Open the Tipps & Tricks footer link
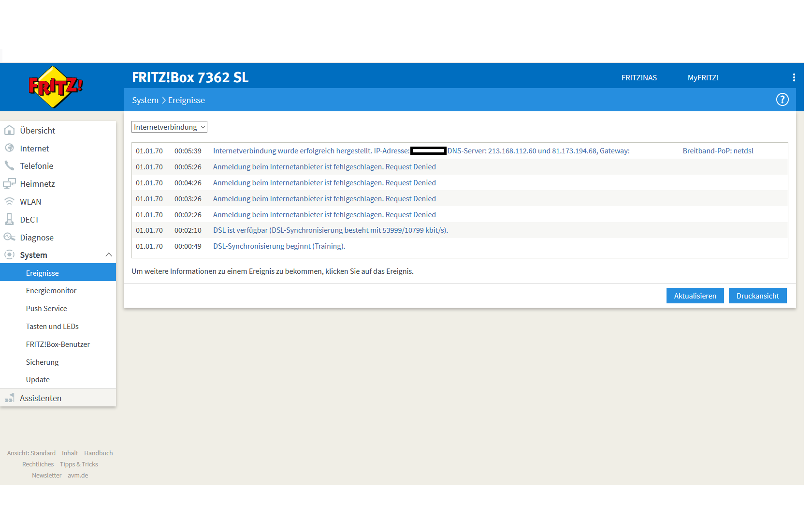 pos(79,464)
